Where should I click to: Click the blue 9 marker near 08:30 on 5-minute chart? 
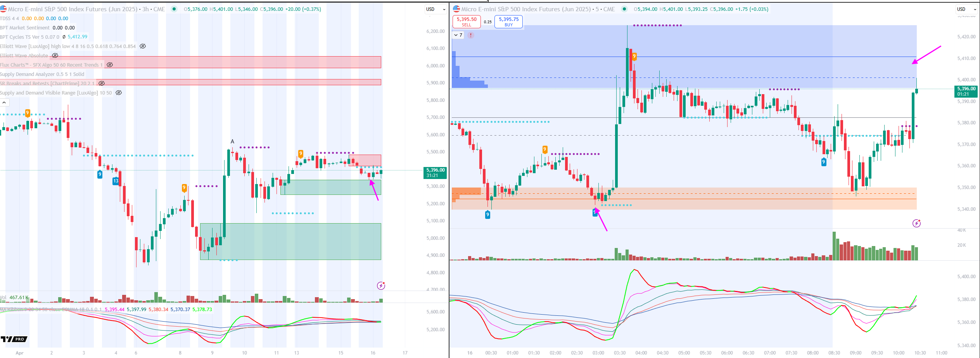coord(823,162)
